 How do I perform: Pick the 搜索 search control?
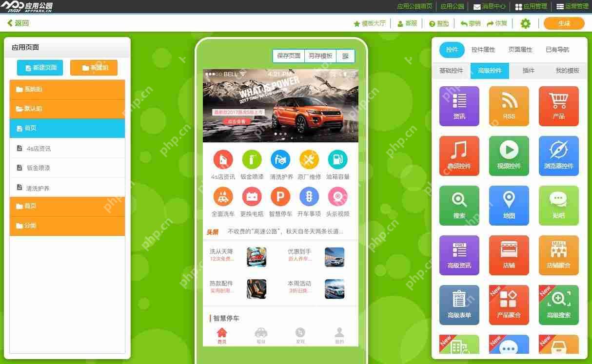tap(459, 205)
